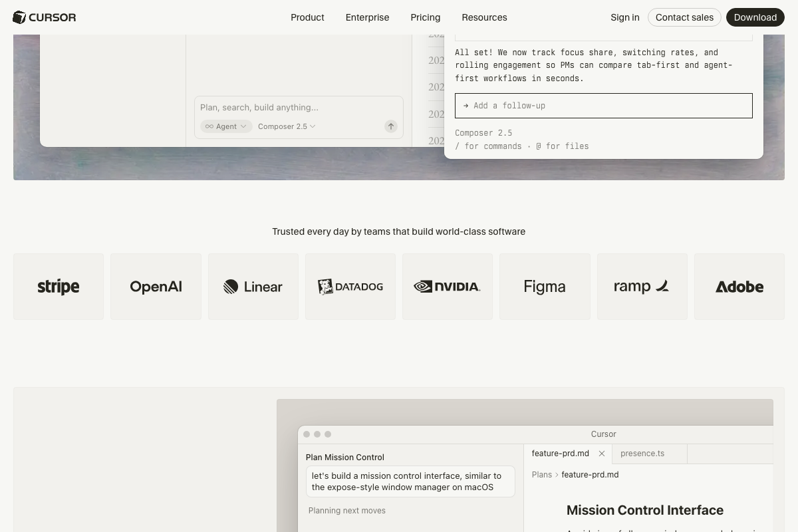798x532 pixels.
Task: Click the Download button
Action: (755, 17)
